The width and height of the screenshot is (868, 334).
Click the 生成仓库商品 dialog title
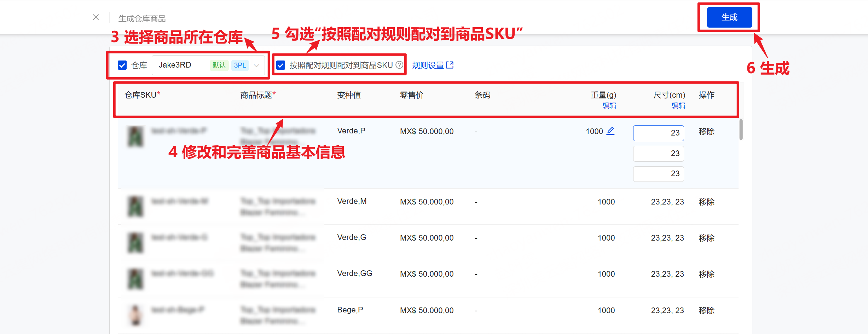[142, 18]
